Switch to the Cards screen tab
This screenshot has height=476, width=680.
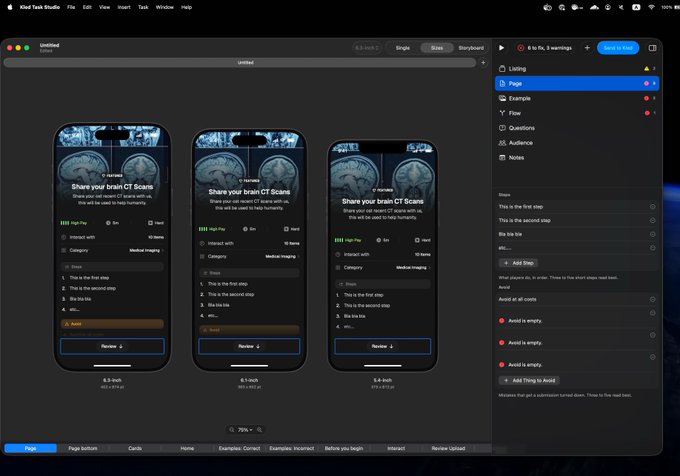135,448
